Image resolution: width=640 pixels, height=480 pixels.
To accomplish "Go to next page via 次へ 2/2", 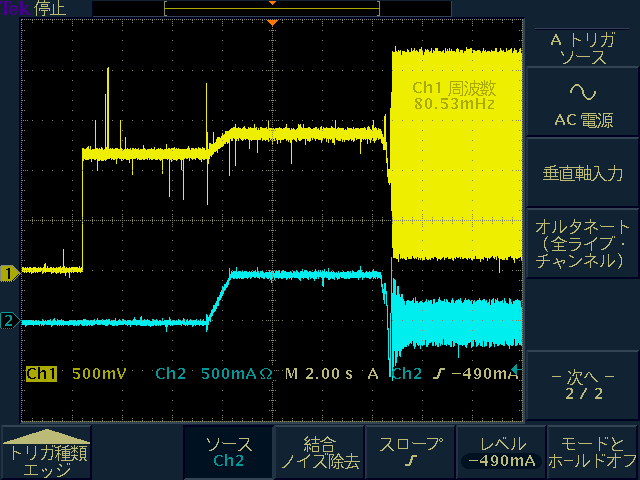I will click(x=582, y=385).
